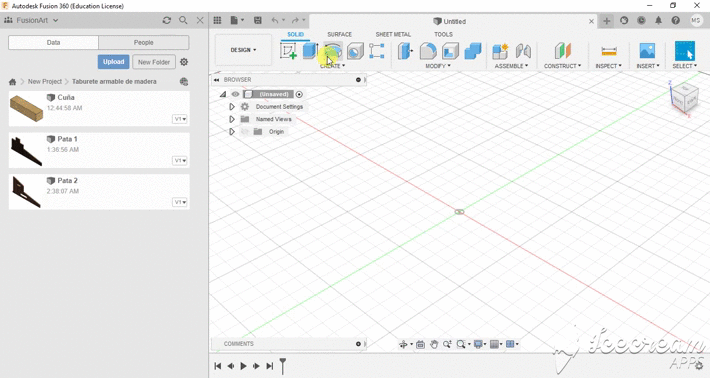This screenshot has width=710, height=378.
Task: Search the data panel
Action: pos(183,20)
